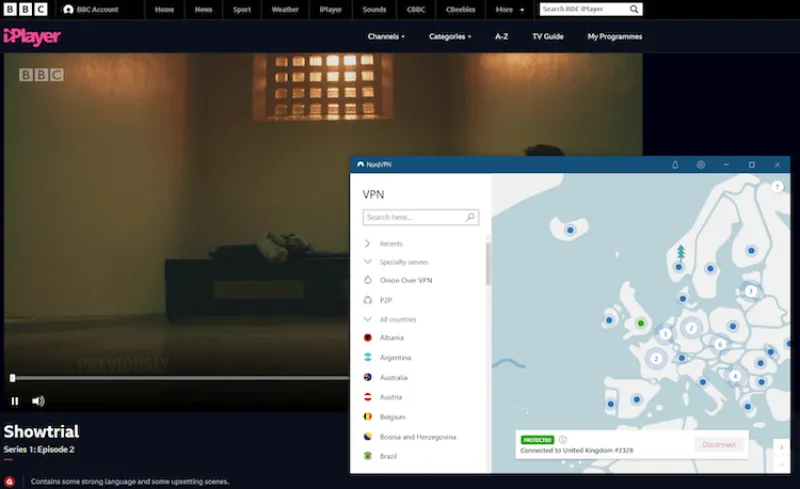
Task: Open CBeebies link
Action: [460, 9]
